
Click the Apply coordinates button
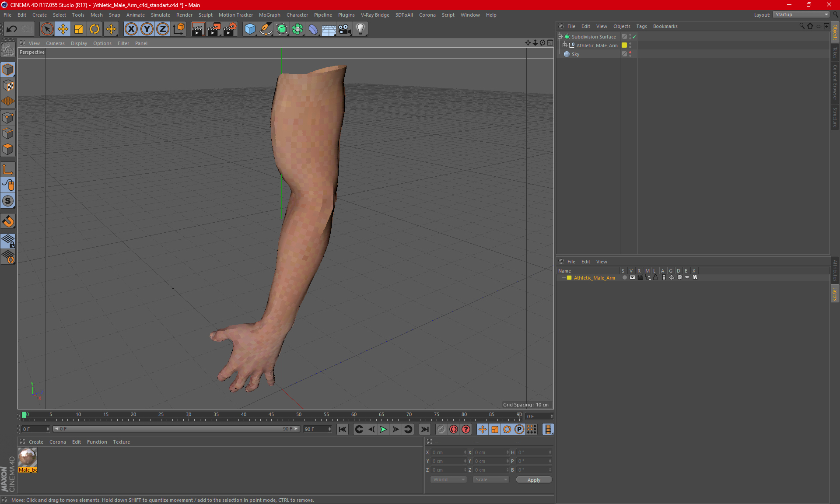(x=534, y=480)
